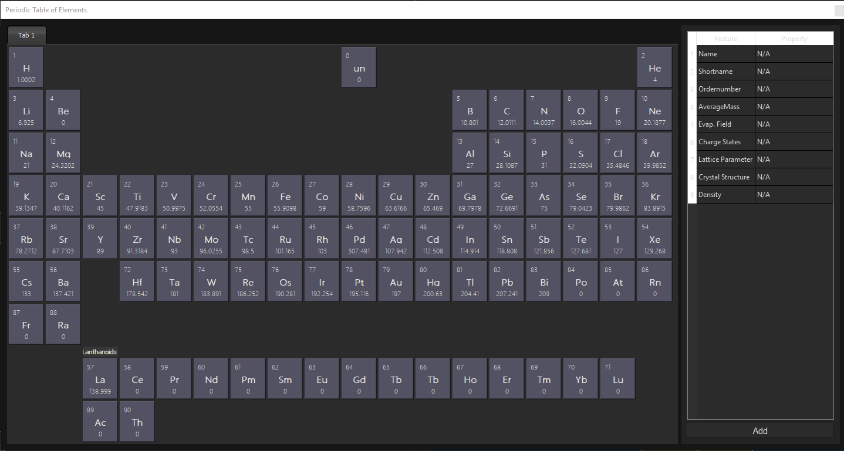Viewport: 844px width, 451px height.
Task: Click the Thorium (Th) element tile
Action: click(x=137, y=421)
